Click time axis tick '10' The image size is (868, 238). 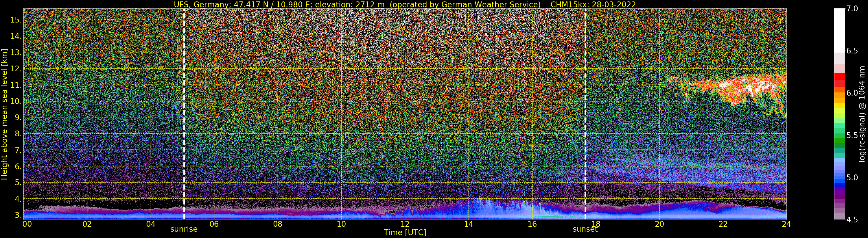coord(341,224)
